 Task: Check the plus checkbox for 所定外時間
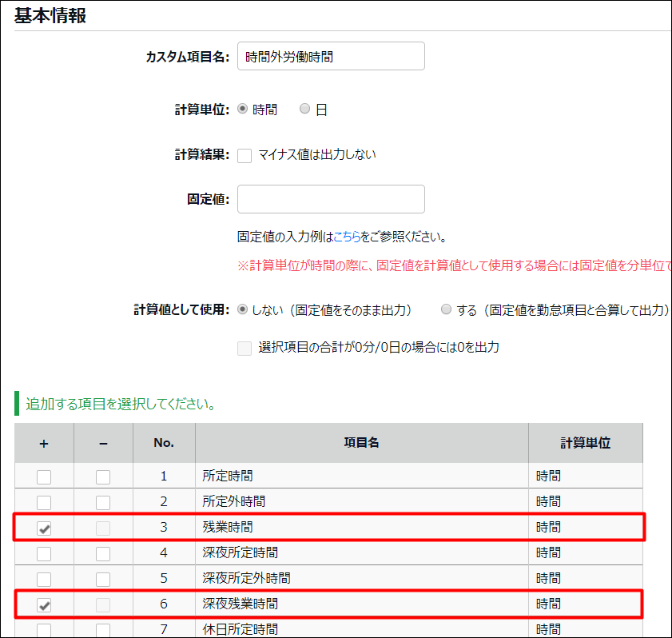click(44, 501)
